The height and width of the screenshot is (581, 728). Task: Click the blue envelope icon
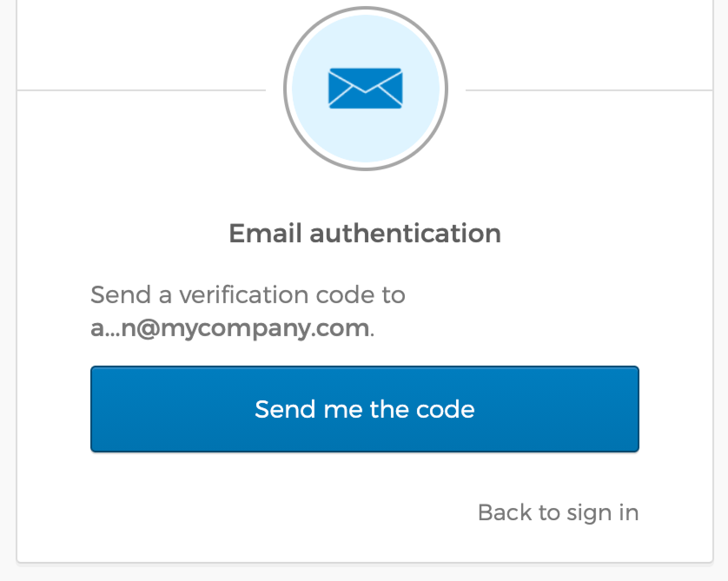(365, 88)
